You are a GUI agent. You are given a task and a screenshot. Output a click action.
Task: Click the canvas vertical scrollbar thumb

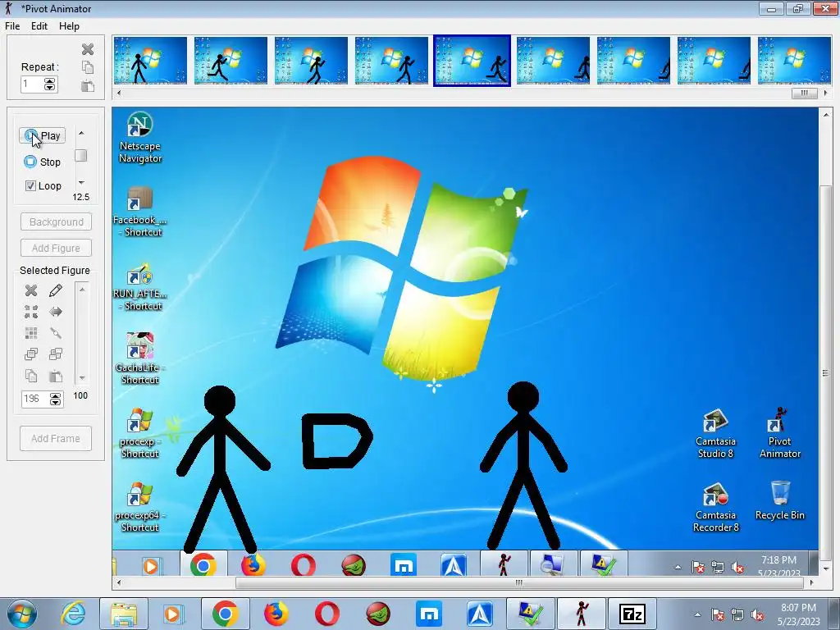point(825,373)
